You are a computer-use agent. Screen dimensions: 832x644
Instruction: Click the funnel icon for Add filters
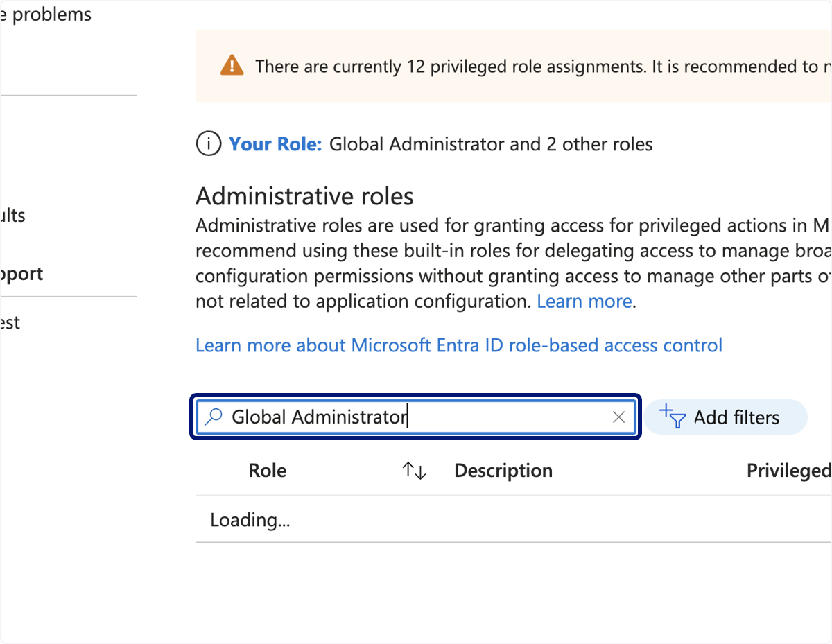[672, 417]
